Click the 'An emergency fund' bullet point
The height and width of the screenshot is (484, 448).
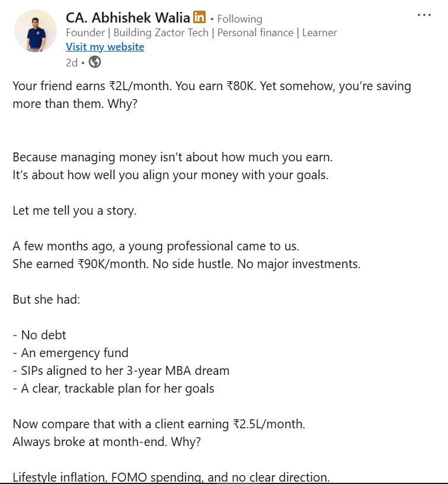71,353
